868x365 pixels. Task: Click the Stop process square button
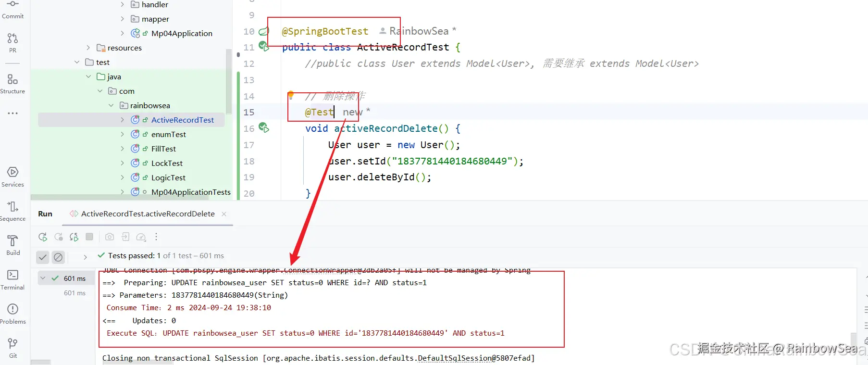click(89, 237)
